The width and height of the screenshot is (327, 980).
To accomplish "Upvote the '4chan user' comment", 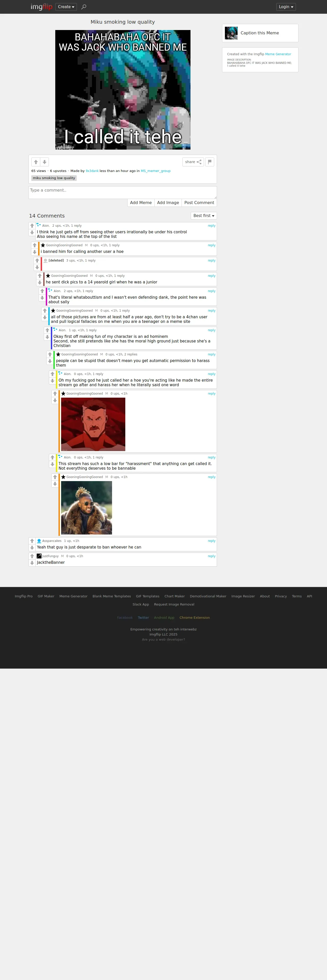I will coord(45,311).
